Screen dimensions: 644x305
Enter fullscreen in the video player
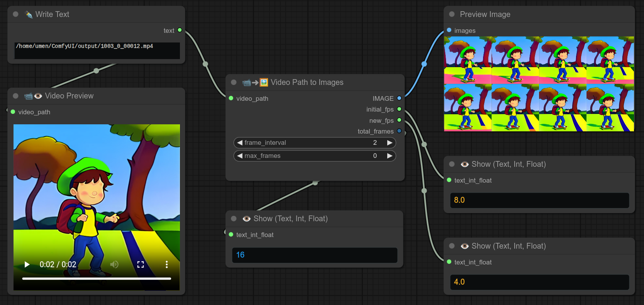(x=141, y=264)
